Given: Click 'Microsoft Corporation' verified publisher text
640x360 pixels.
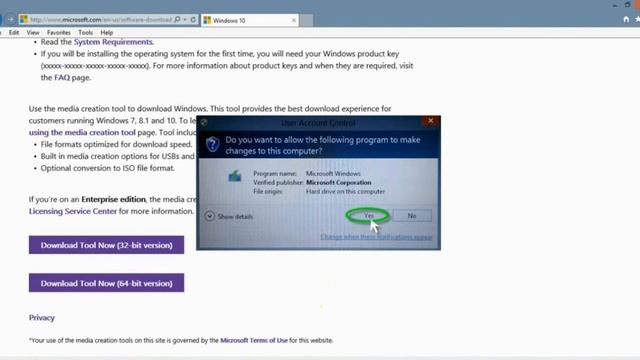Looking at the screenshot, I should 338,182.
